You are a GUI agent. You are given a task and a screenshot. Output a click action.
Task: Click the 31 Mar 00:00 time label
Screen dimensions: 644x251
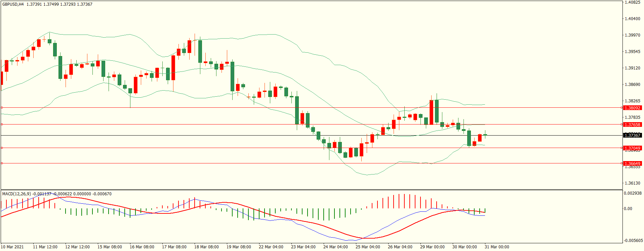pos(497,247)
